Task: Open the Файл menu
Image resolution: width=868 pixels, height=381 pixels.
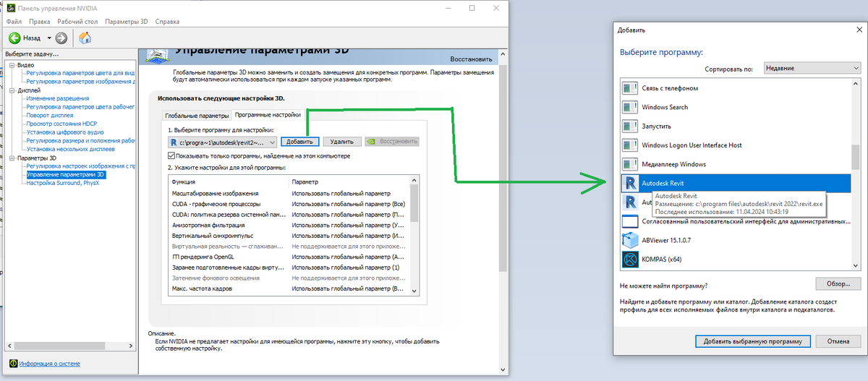Action: click(x=14, y=22)
